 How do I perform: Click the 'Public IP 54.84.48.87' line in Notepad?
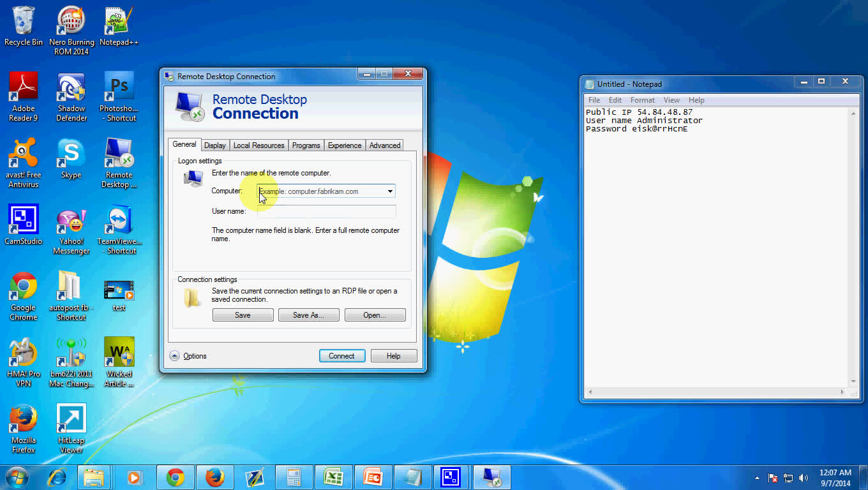click(639, 112)
